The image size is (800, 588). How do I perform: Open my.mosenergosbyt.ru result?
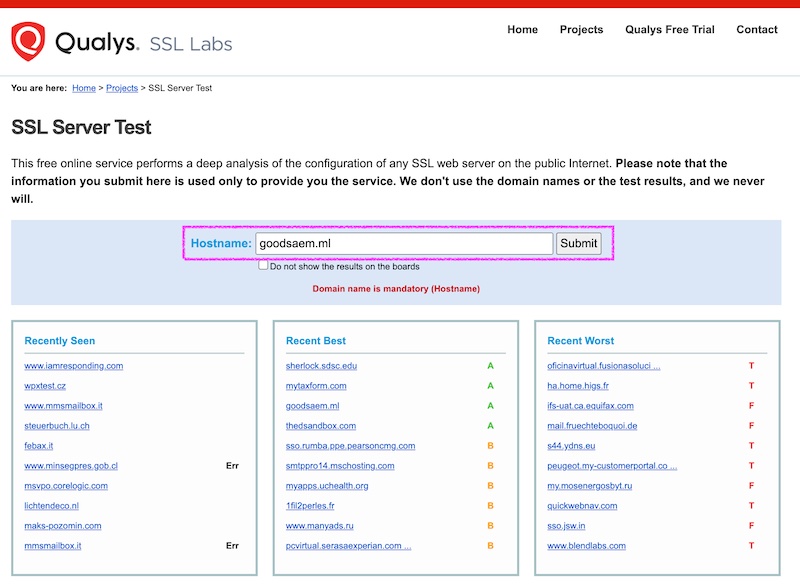[x=589, y=486]
